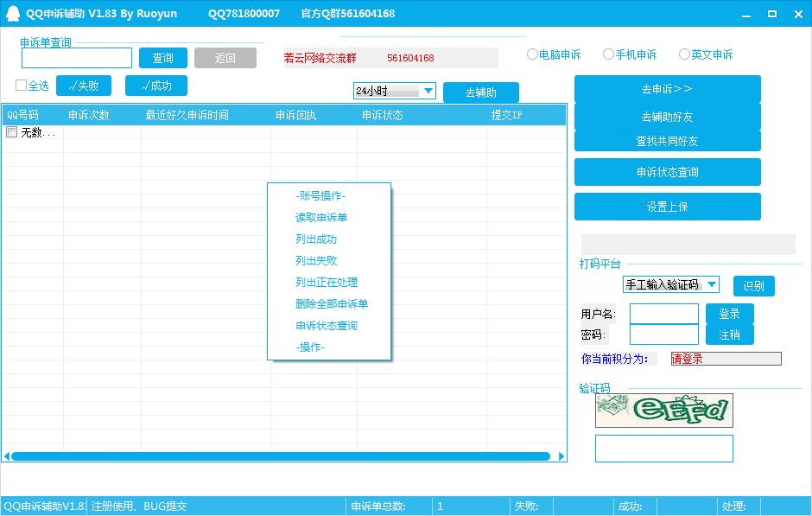The image size is (812, 516).
Task: Click the 查询 button
Action: point(163,58)
